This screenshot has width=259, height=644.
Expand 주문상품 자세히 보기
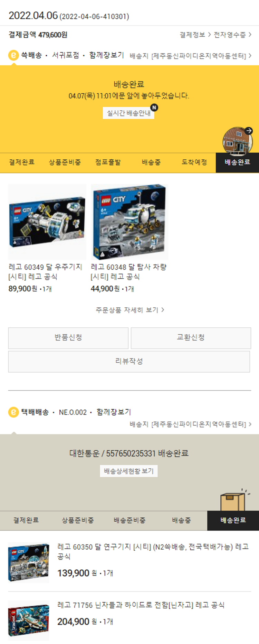(130, 310)
